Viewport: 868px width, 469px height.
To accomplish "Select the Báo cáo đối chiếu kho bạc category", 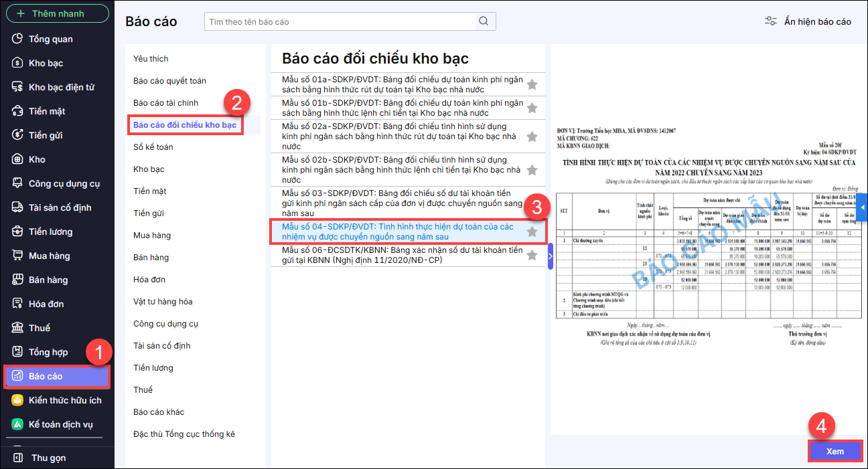I will point(185,125).
